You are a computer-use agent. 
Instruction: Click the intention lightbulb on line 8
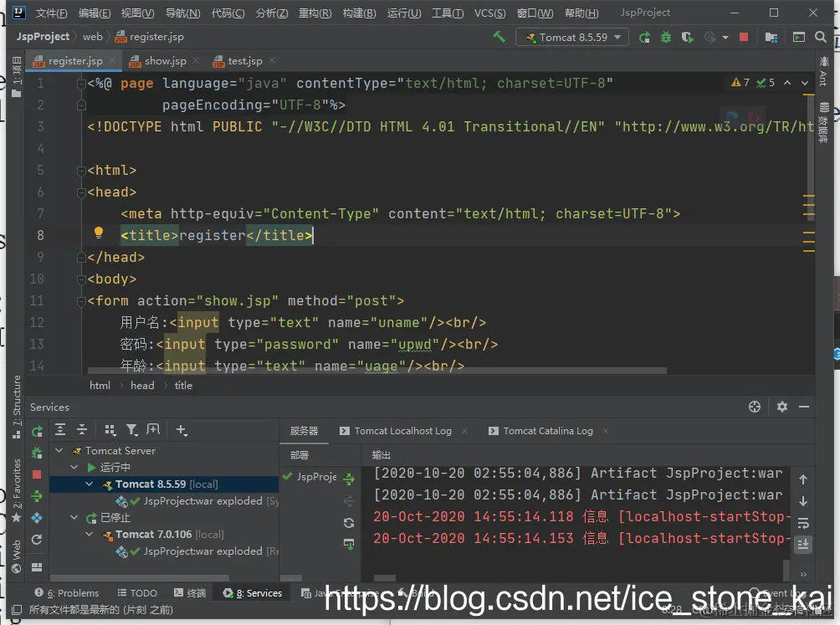[99, 233]
